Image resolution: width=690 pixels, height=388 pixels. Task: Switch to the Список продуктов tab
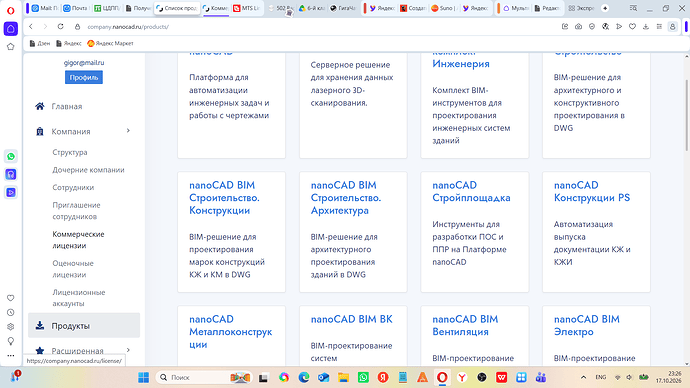point(176,8)
